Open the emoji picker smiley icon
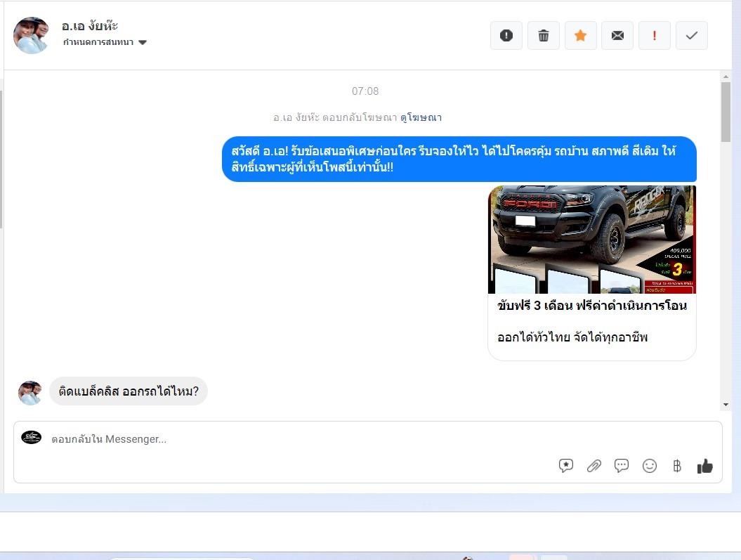This screenshot has height=560, width=741. point(650,466)
